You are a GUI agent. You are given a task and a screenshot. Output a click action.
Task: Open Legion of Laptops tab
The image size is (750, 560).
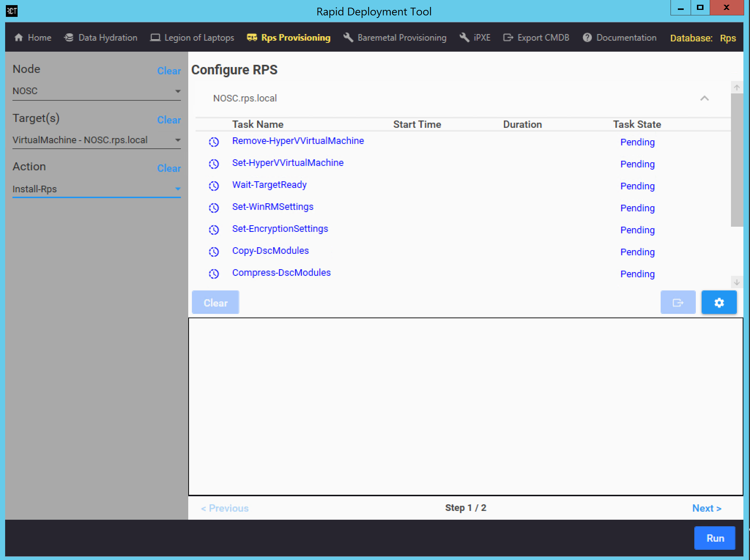click(x=192, y=38)
